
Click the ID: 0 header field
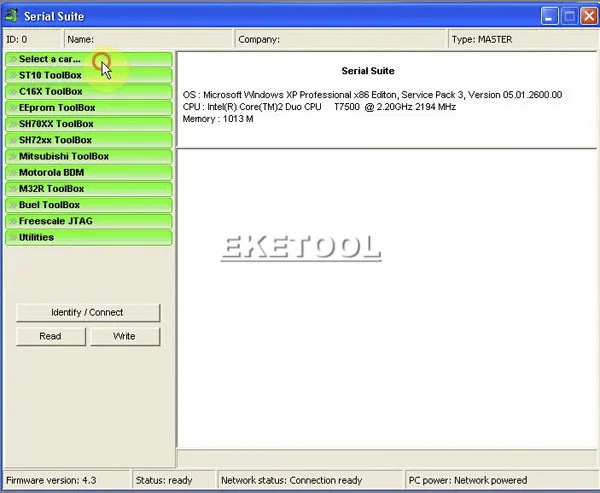point(33,39)
